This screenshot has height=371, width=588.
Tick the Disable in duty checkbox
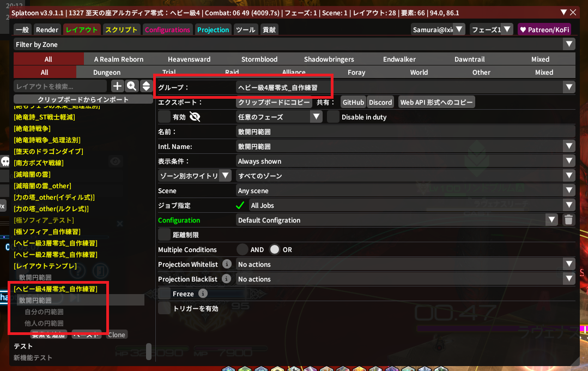[333, 117]
